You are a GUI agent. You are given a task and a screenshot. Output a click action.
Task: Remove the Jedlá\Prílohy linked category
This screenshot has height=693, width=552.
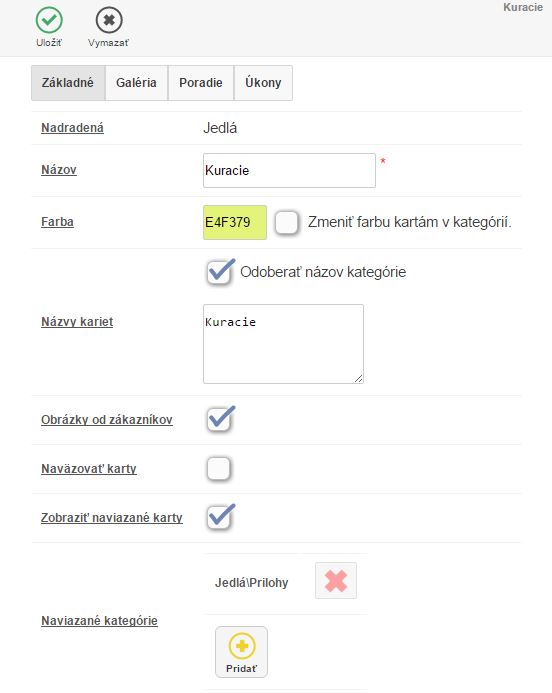click(335, 580)
